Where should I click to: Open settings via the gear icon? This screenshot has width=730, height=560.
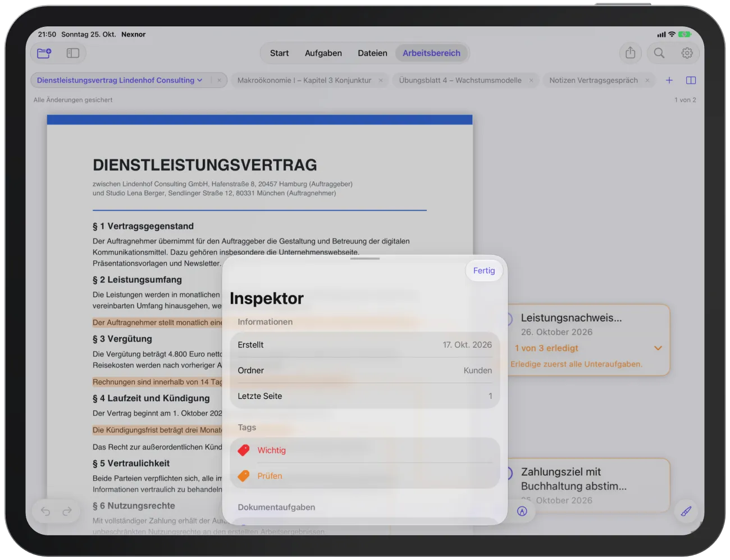687,53
